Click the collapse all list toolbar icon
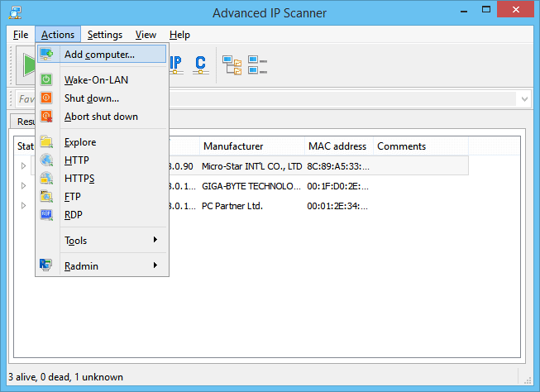Image resolution: width=540 pixels, height=392 pixels. (257, 65)
